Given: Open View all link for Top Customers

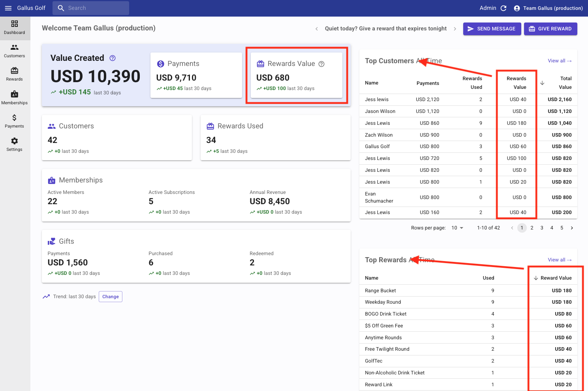Looking at the screenshot, I should [559, 61].
